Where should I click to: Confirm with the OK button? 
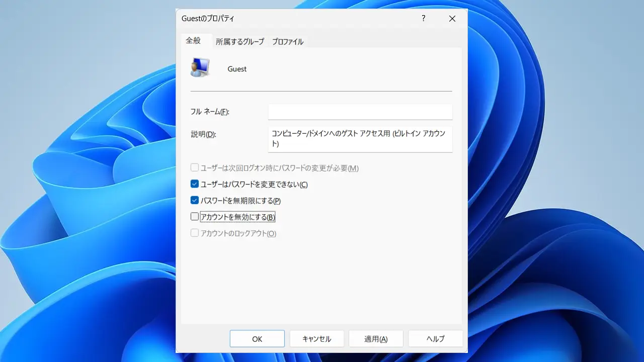click(x=257, y=339)
